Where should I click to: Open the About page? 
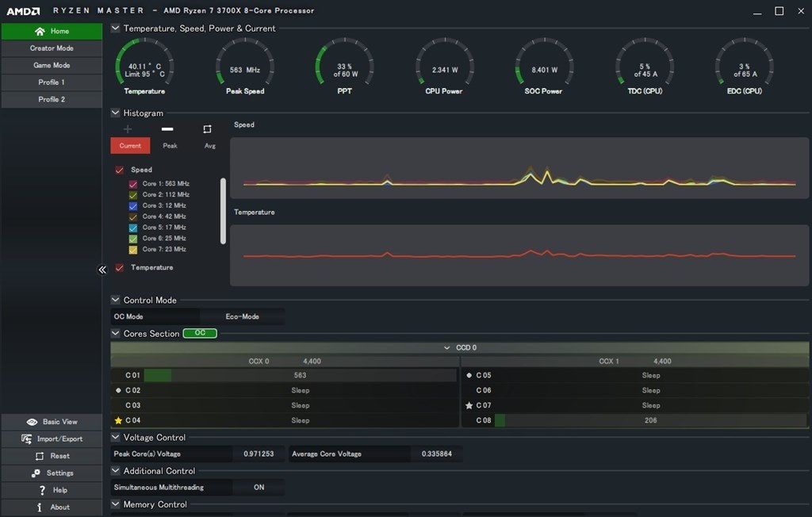coord(52,507)
